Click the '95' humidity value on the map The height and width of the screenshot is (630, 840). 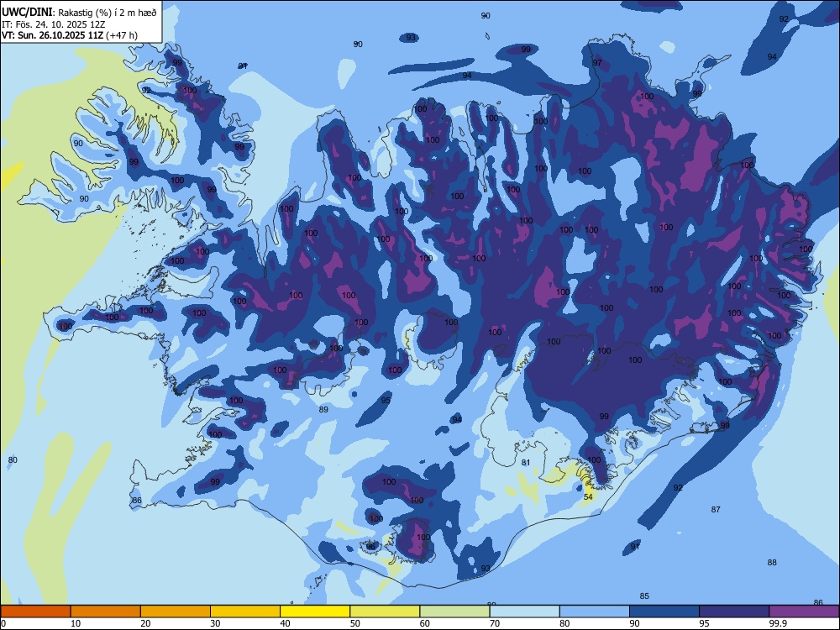pos(386,400)
